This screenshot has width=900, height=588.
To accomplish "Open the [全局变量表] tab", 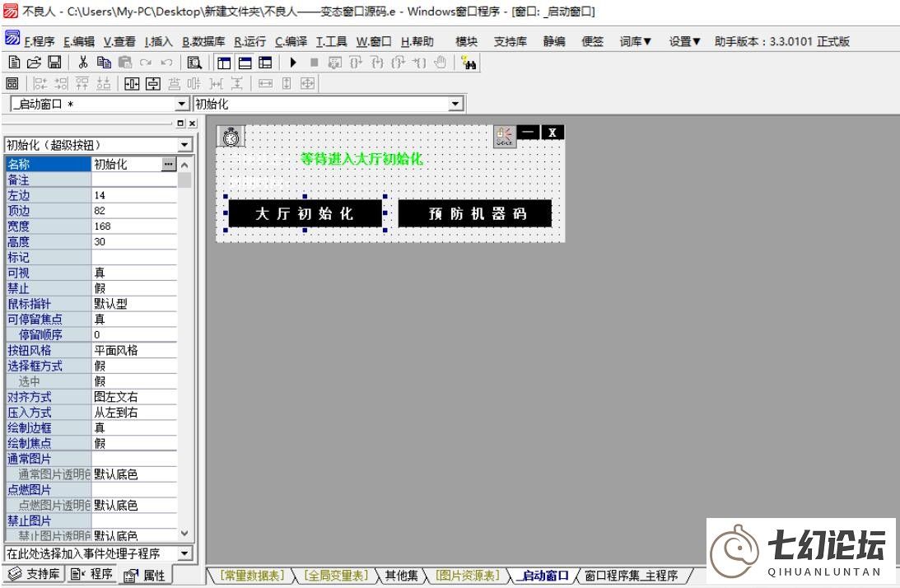I will point(336,576).
